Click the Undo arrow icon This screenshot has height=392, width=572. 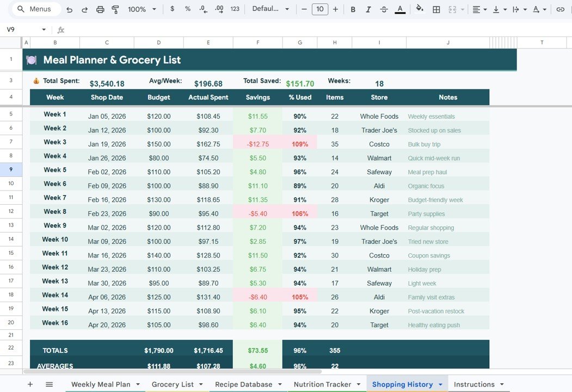tap(69, 9)
